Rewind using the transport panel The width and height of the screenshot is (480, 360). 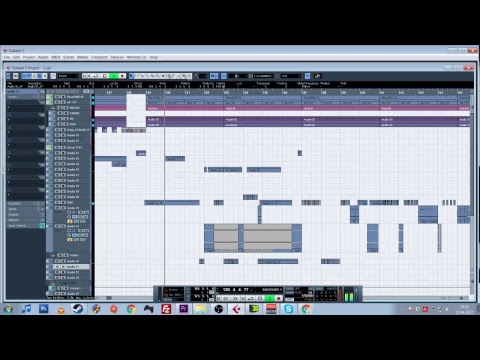(x=226, y=298)
